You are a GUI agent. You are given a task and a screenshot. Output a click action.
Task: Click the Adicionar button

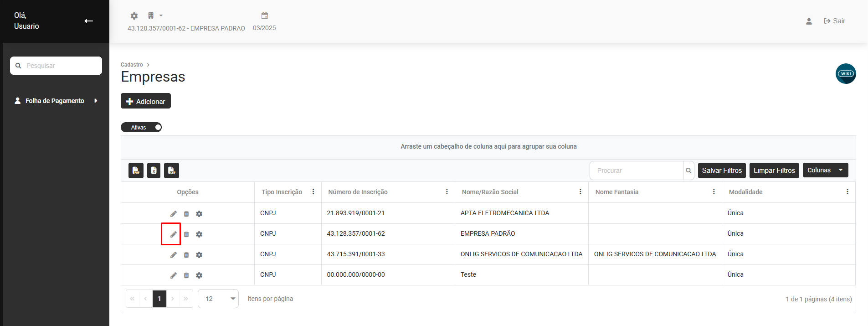146,101
